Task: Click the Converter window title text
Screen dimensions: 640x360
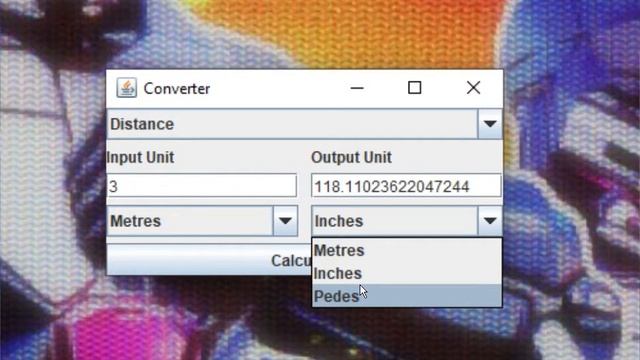Action: pyautogui.click(x=177, y=89)
